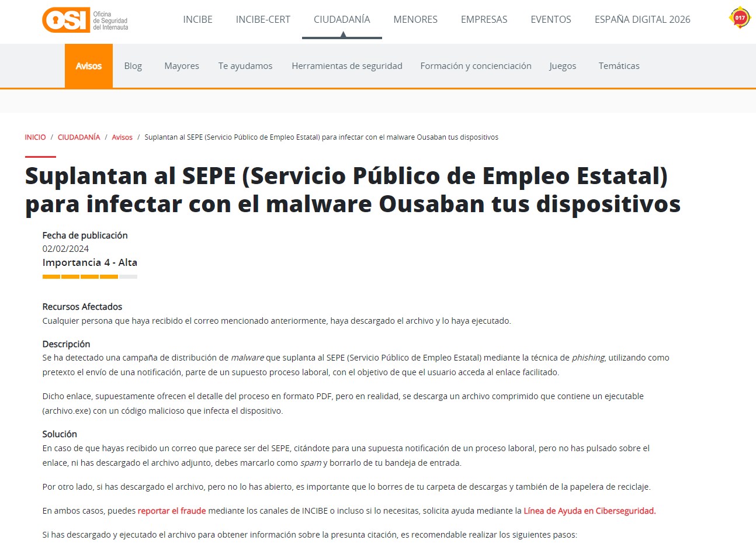Open the Temáticas tab
Viewport: 756px width, 547px height.
click(619, 66)
